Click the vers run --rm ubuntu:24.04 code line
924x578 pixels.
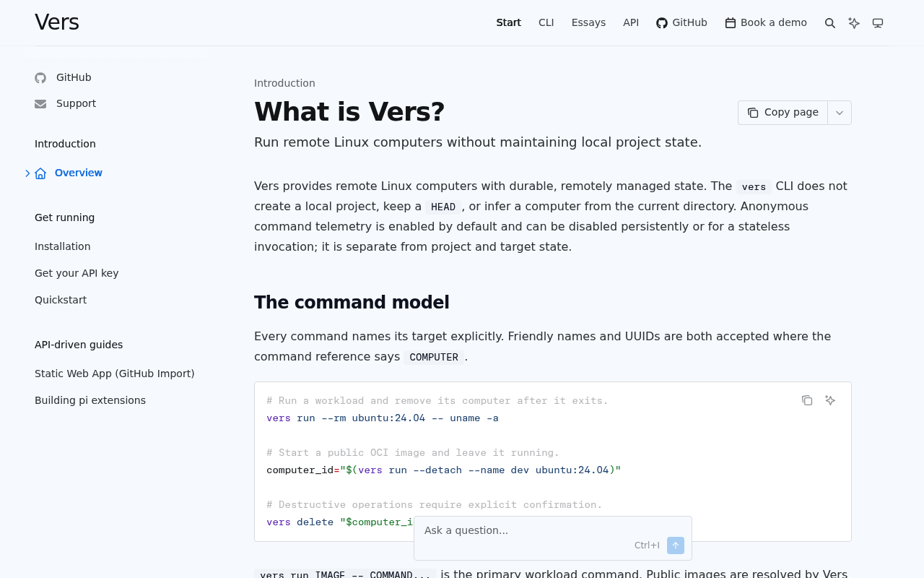pos(383,418)
